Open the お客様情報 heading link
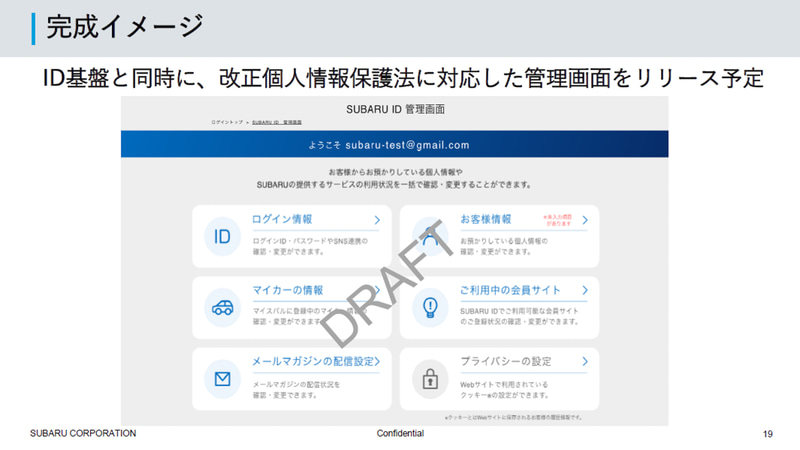The width and height of the screenshot is (800, 450). tap(486, 219)
